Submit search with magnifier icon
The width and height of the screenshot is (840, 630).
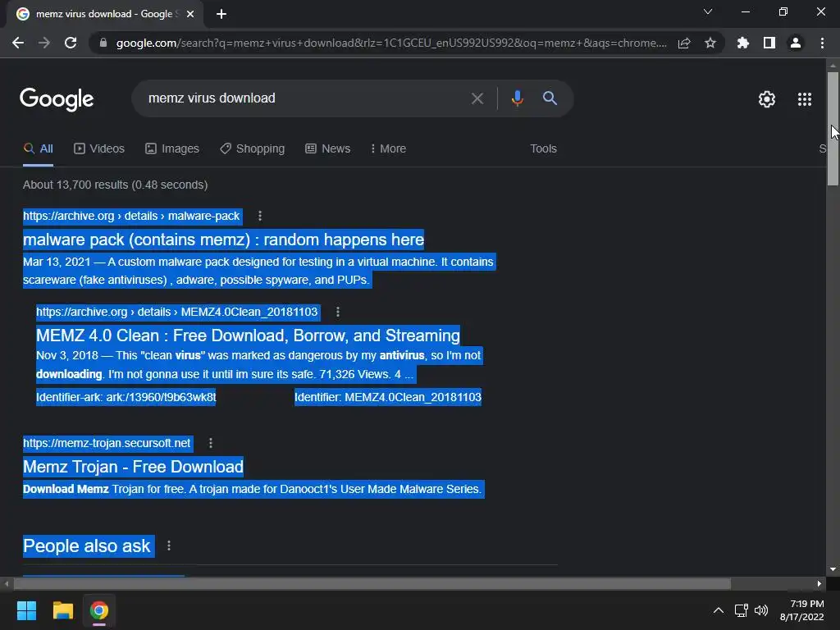(550, 98)
